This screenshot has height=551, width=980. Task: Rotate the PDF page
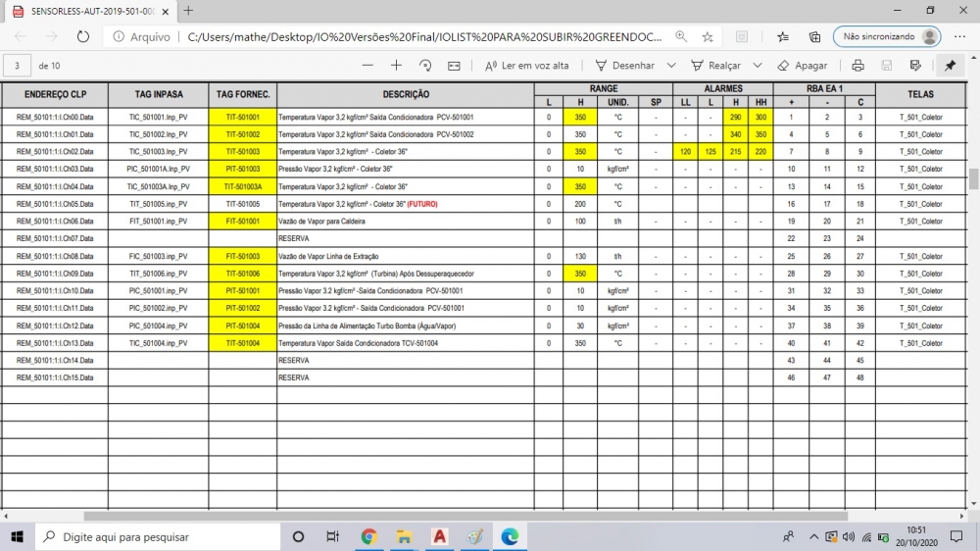point(425,65)
